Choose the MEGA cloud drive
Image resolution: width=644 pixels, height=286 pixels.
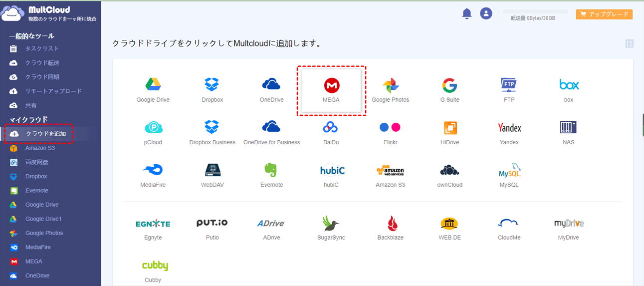tap(331, 90)
